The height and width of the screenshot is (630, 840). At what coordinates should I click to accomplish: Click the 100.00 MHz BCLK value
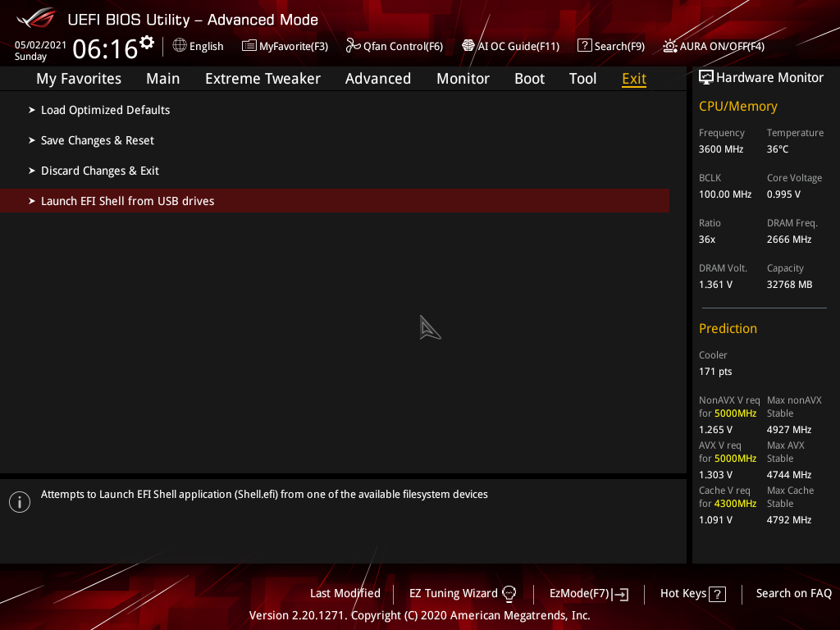pyautogui.click(x=725, y=194)
